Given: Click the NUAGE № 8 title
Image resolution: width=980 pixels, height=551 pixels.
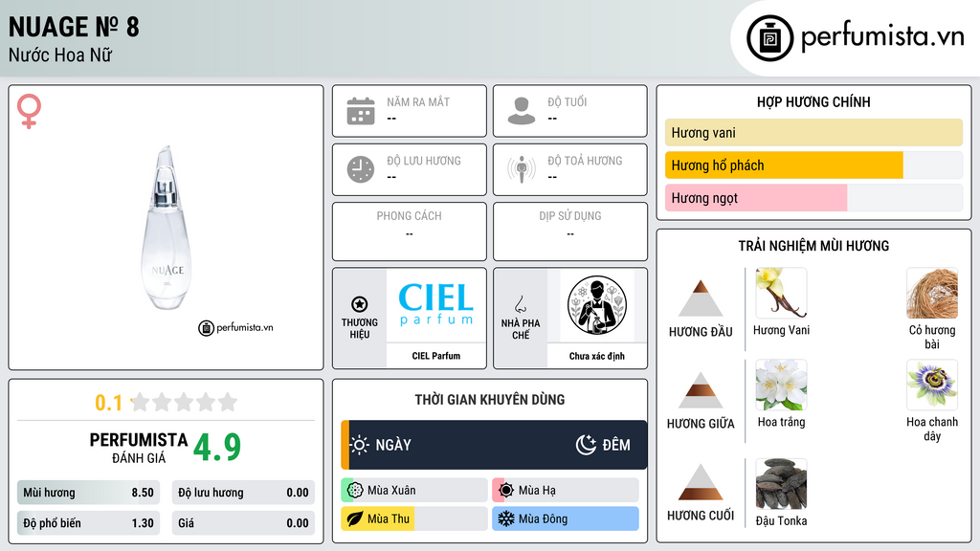Looking at the screenshot, I should point(74,27).
